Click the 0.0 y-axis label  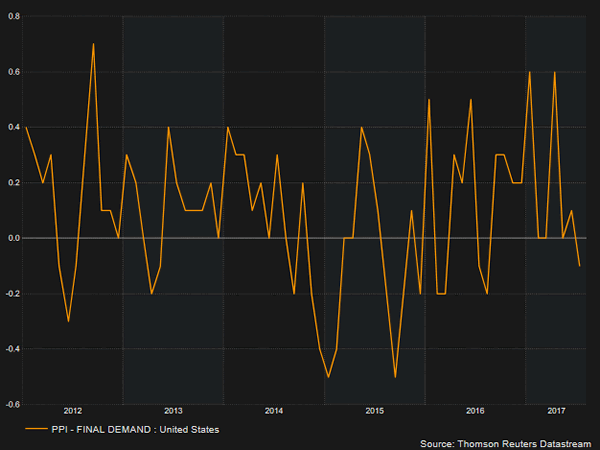pyautogui.click(x=11, y=238)
